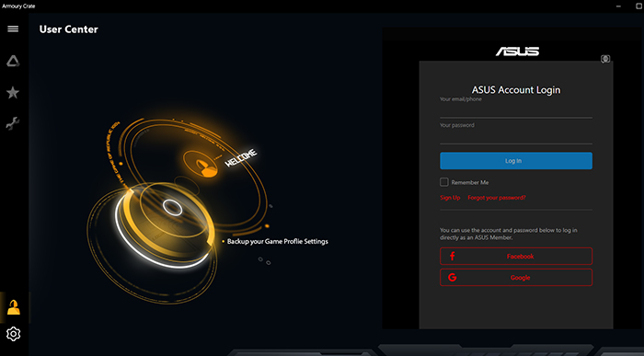
Task: Focus the 'Your email/phone' input field
Action: pyautogui.click(x=516, y=110)
